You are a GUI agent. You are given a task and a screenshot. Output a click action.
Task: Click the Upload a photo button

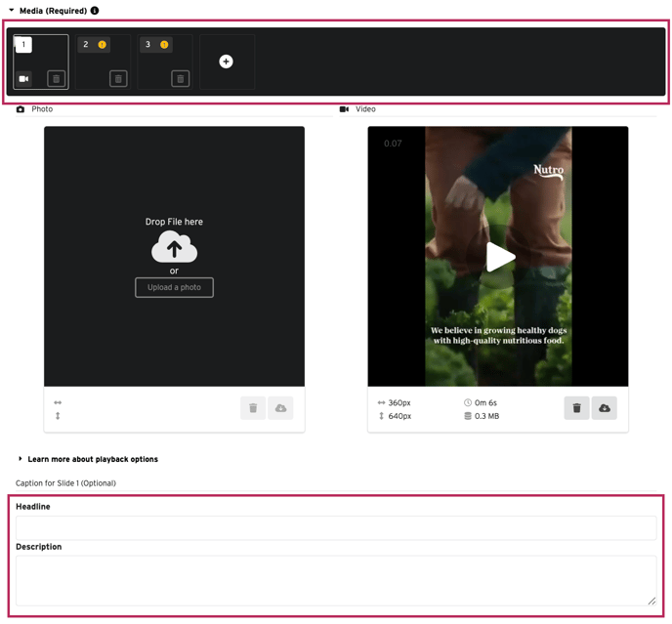(174, 287)
